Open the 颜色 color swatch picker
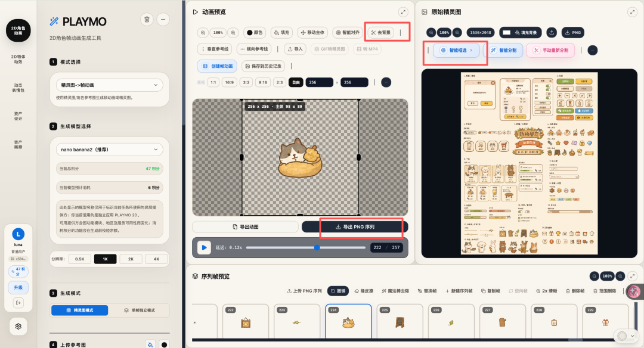The height and width of the screenshot is (348, 644). [255, 32]
